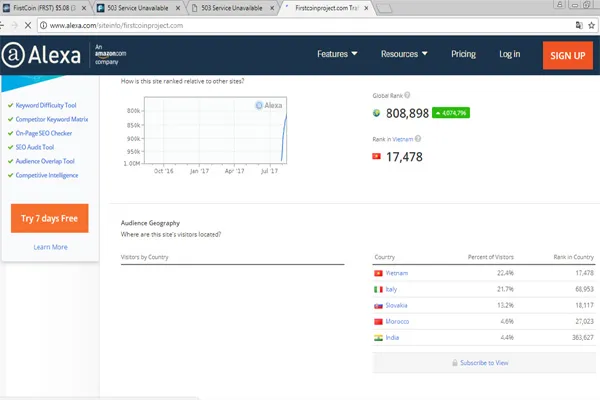Screen dimensions: 600x400
Task: Open the Competitor Keyword Matrix link
Action: pyautogui.click(x=52, y=119)
